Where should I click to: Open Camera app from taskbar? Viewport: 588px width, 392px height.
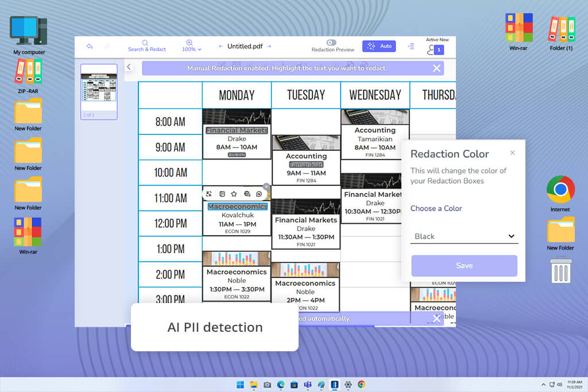(x=268, y=385)
